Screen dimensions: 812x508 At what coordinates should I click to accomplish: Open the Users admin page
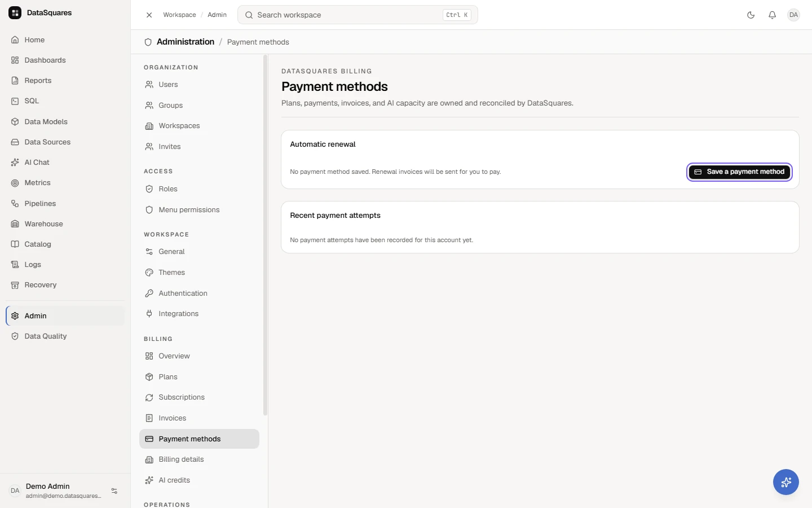(199, 85)
